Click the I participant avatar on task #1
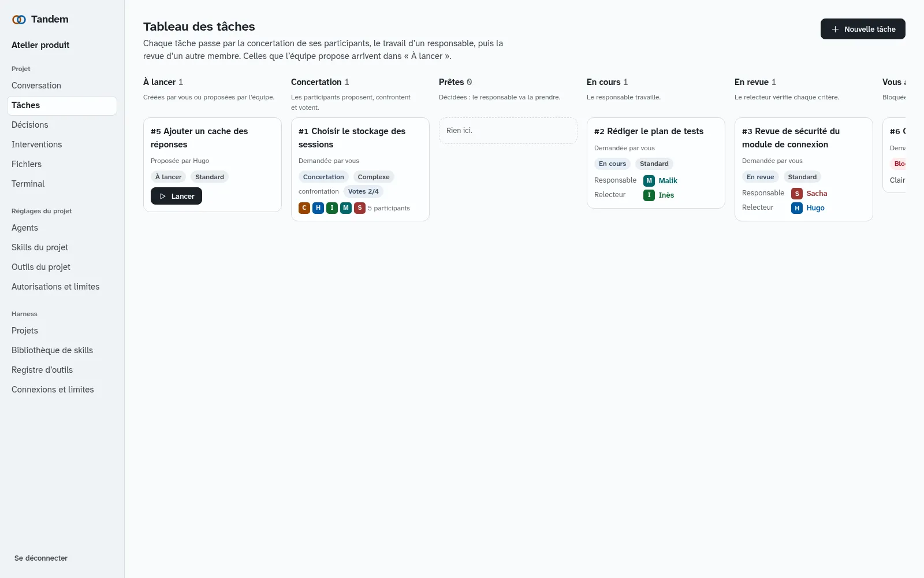Screen dimensions: 924x578 (332, 208)
